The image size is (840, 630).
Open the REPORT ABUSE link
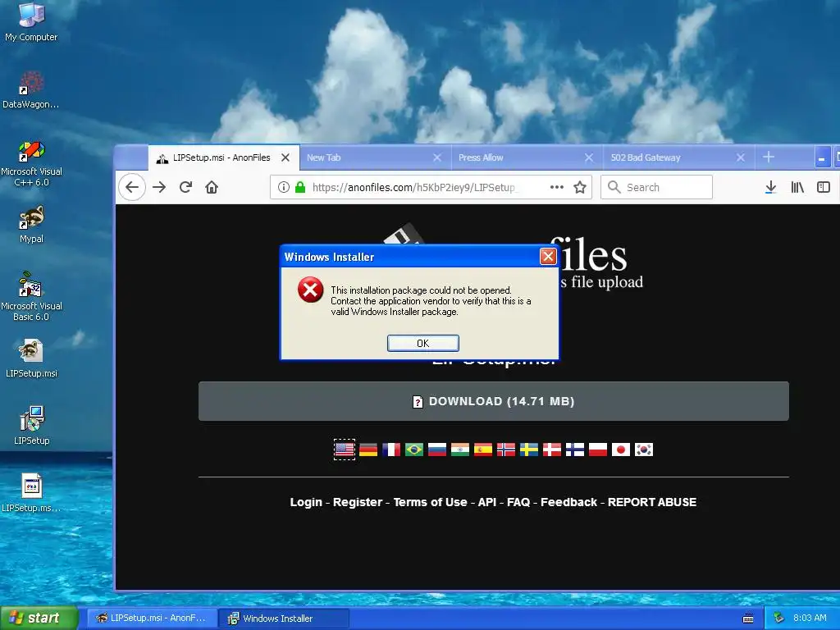point(652,502)
